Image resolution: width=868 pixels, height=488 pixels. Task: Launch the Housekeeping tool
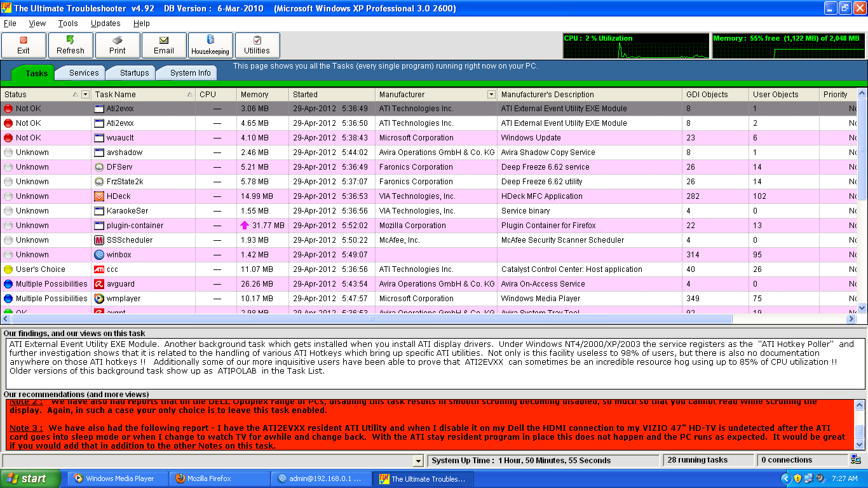210,46
